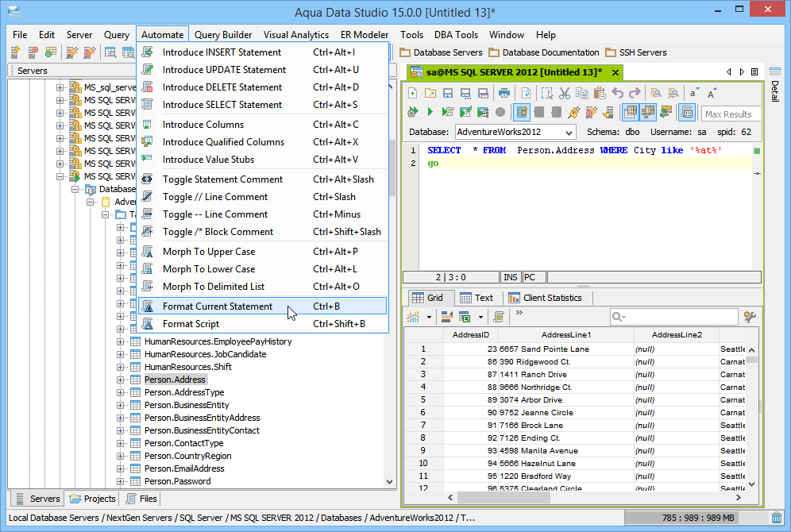This screenshot has height=532, width=791.
Task: Click the chart icon in results toolbar
Action: pos(413,317)
